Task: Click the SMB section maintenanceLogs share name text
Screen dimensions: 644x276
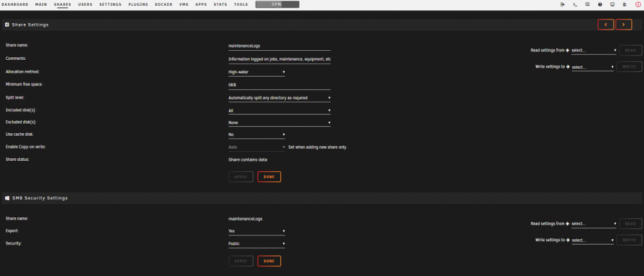Action: point(245,219)
